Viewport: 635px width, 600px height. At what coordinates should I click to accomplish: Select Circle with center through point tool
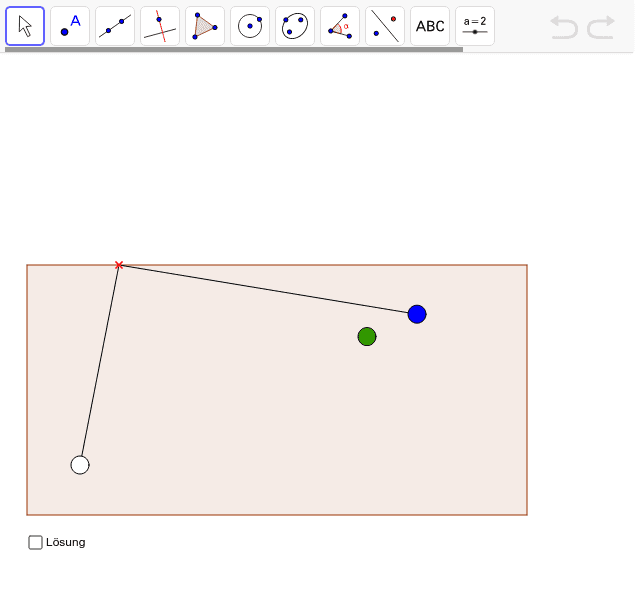coord(249,26)
